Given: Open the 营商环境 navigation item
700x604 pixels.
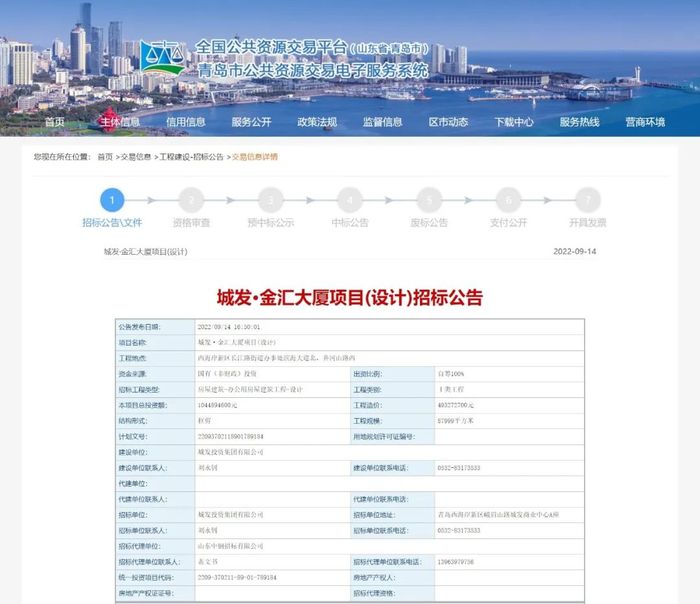Looking at the screenshot, I should (x=645, y=122).
